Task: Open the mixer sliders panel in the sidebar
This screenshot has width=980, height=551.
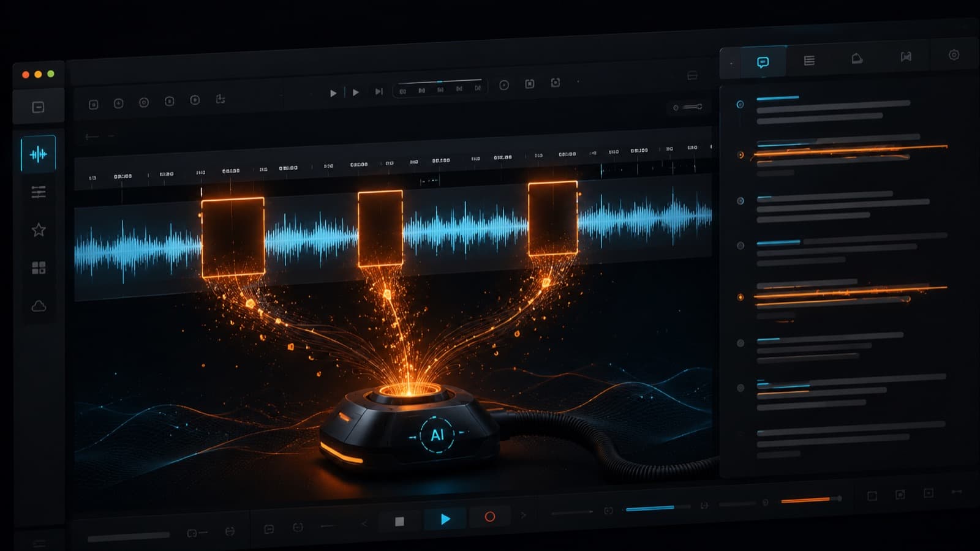Action: [38, 192]
